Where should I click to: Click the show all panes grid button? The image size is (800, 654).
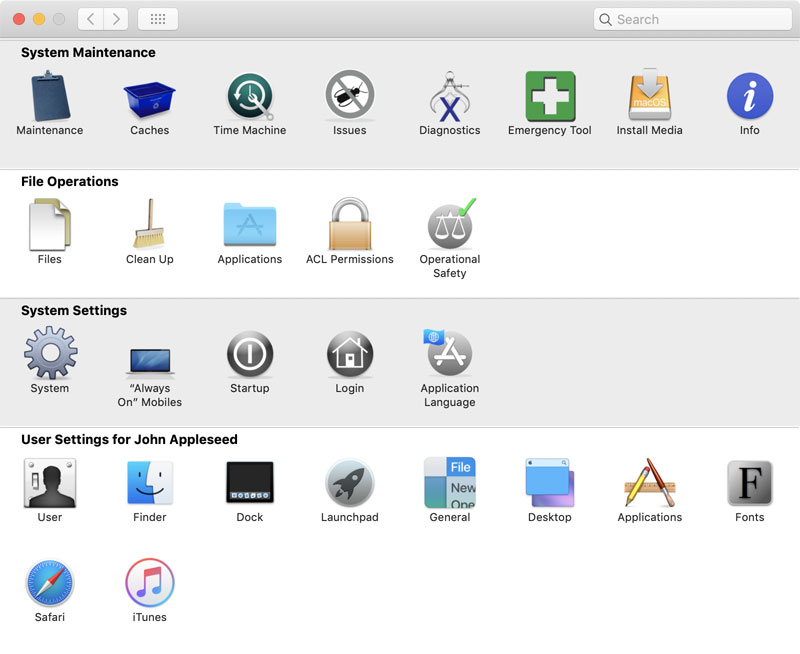[x=158, y=19]
